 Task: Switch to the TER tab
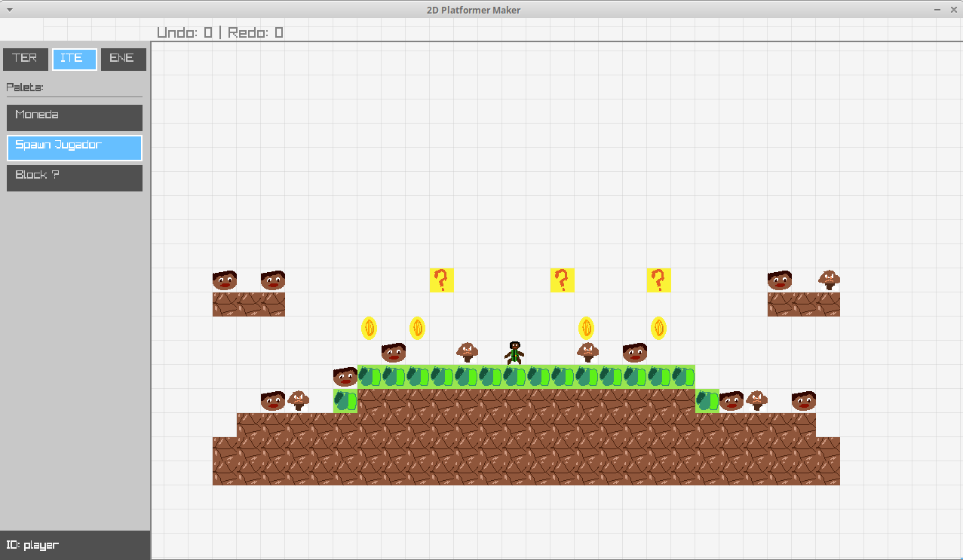(x=25, y=59)
